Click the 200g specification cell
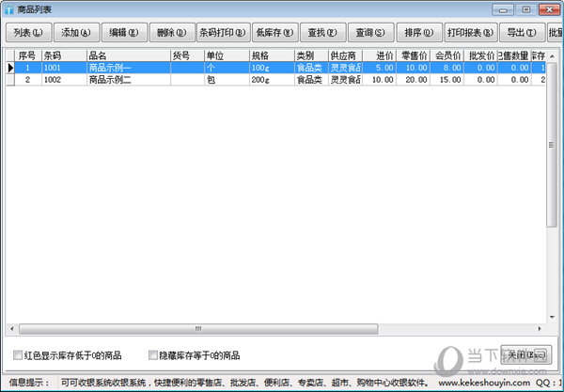 point(272,80)
